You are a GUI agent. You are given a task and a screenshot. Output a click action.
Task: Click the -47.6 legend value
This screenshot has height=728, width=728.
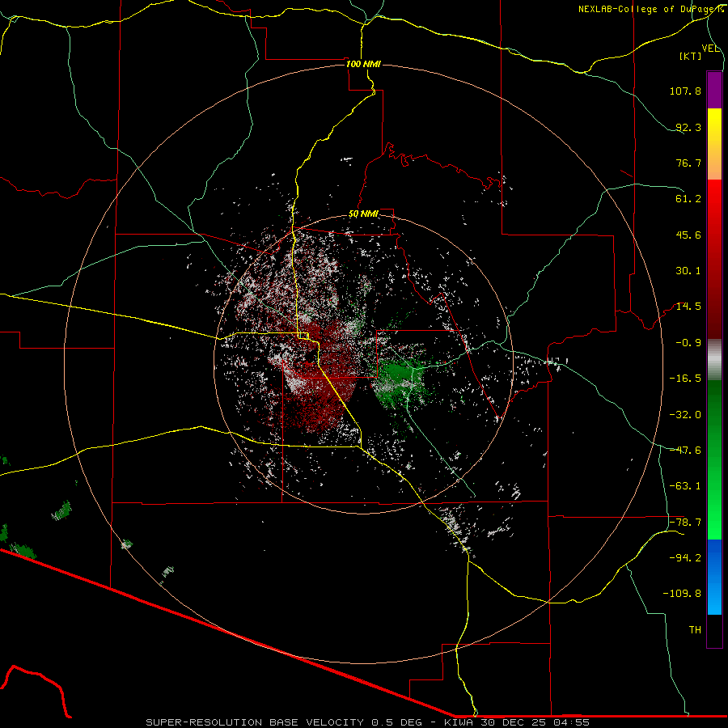(685, 451)
